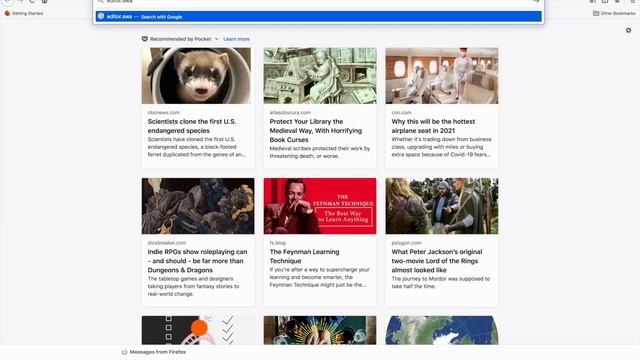Click Messages from Firefox label

(158, 352)
